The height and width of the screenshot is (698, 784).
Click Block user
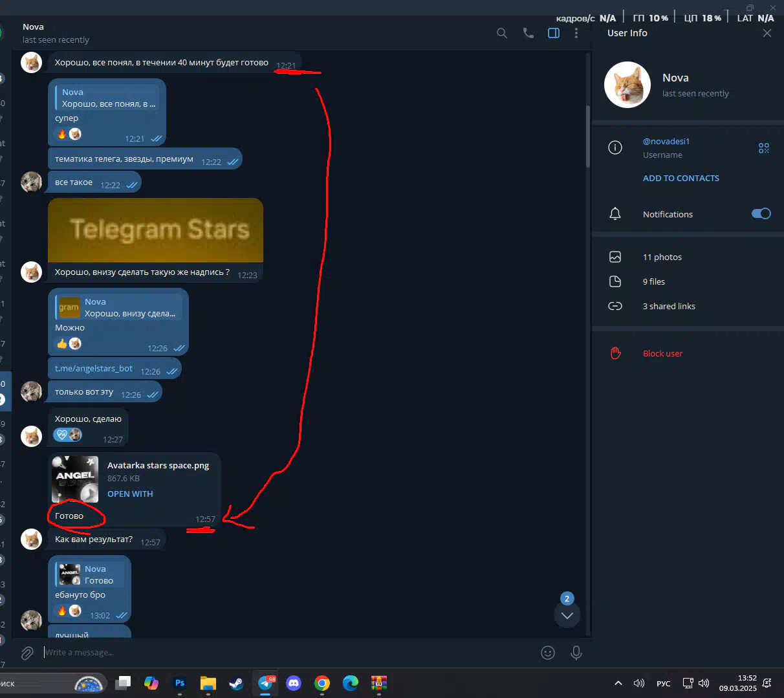[662, 354]
